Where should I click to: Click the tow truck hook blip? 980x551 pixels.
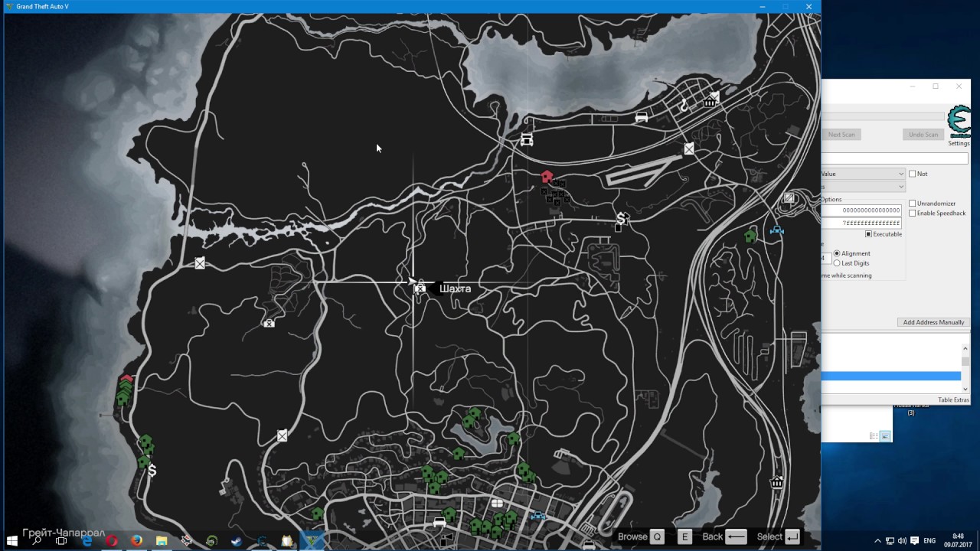click(x=684, y=106)
